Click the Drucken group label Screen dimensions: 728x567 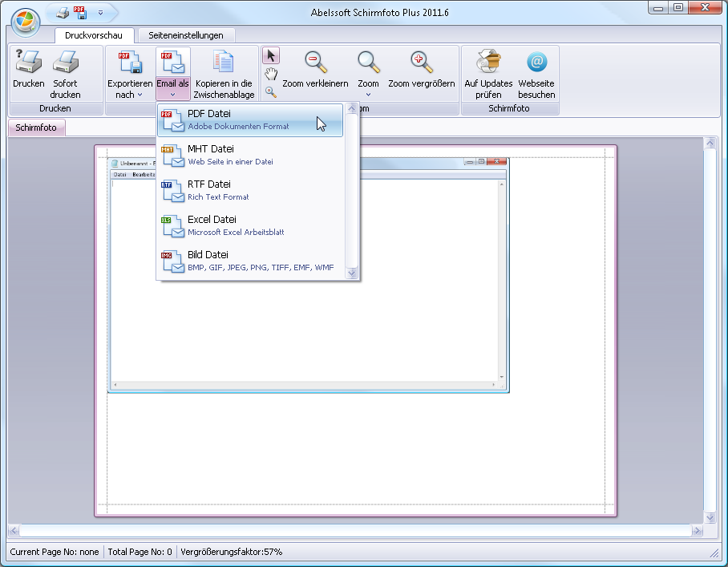[55, 108]
